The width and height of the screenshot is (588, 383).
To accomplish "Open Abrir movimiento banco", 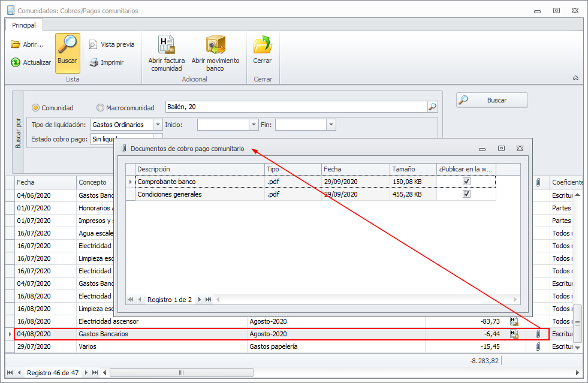I will (x=215, y=46).
